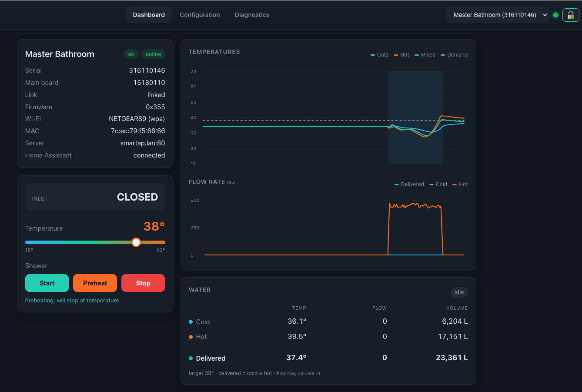Select the Dashboard tab
Screen dimensions: 582x392
pyautogui.click(x=149, y=15)
